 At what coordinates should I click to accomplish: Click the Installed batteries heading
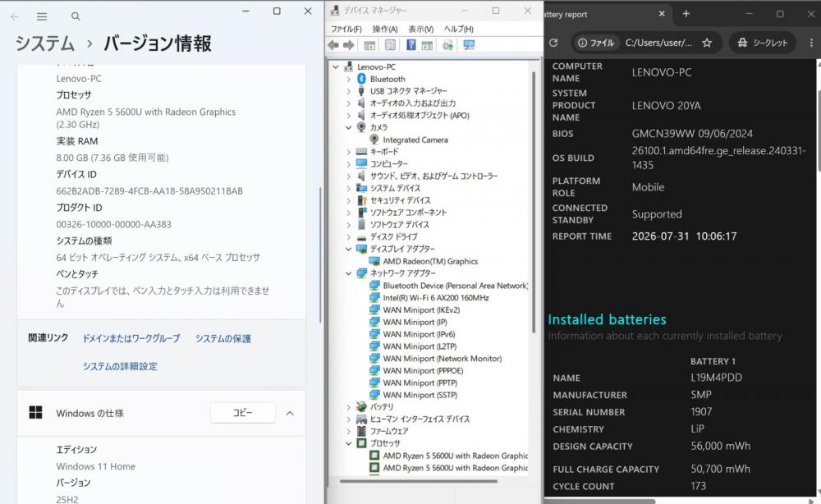[607, 319]
